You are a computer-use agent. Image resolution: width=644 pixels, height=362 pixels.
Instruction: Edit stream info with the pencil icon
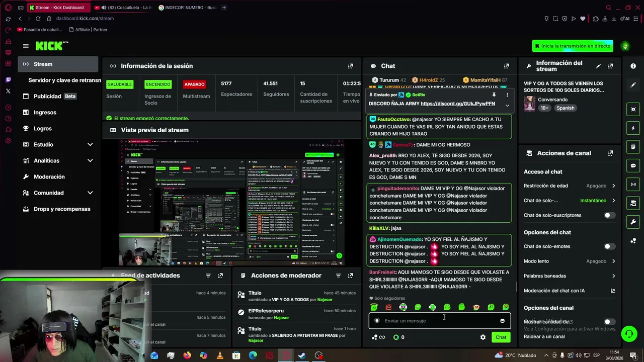pyautogui.click(x=598, y=66)
